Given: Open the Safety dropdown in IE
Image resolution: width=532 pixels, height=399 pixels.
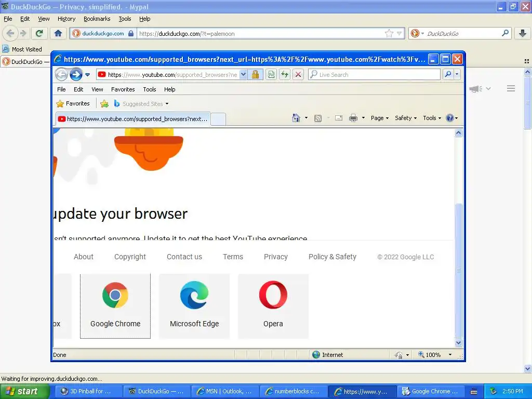Looking at the screenshot, I should click(405, 118).
